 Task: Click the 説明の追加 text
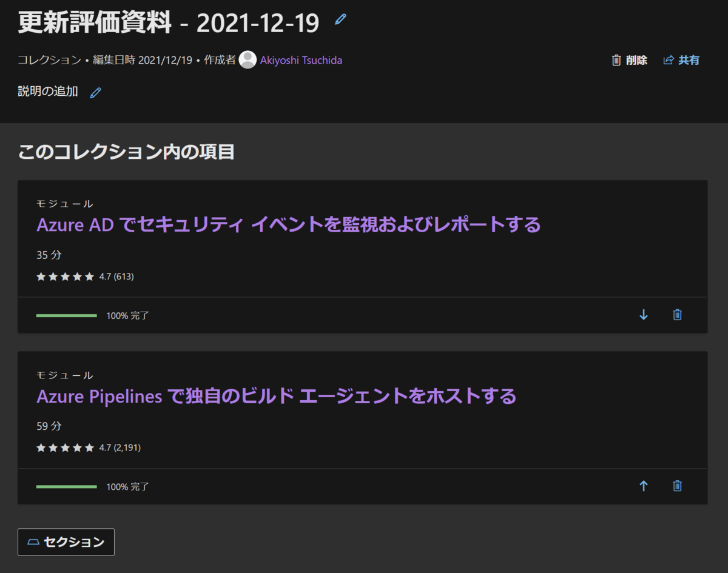(x=48, y=92)
